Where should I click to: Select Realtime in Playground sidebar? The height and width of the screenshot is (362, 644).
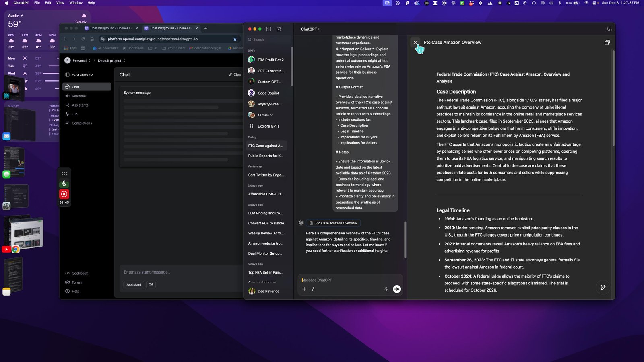[x=87, y=96]
